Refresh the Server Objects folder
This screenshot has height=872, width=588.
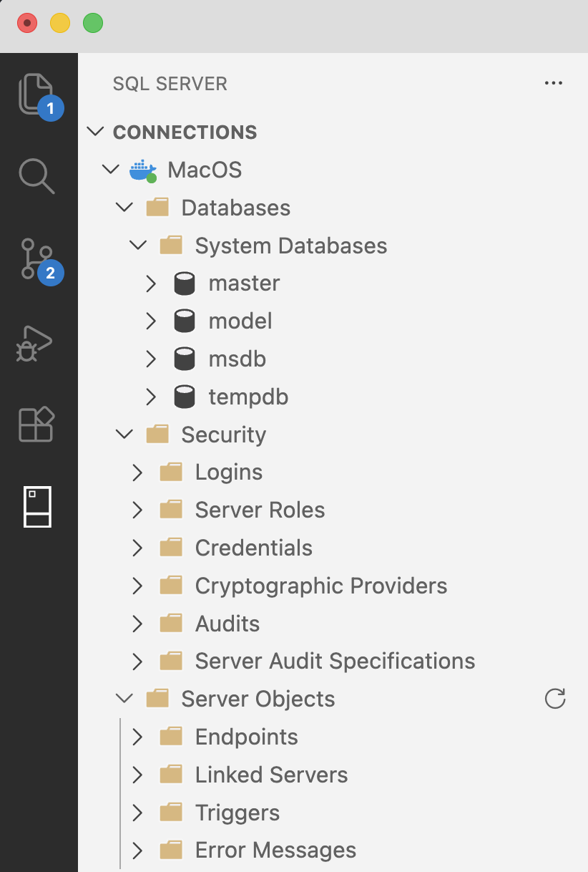(555, 699)
